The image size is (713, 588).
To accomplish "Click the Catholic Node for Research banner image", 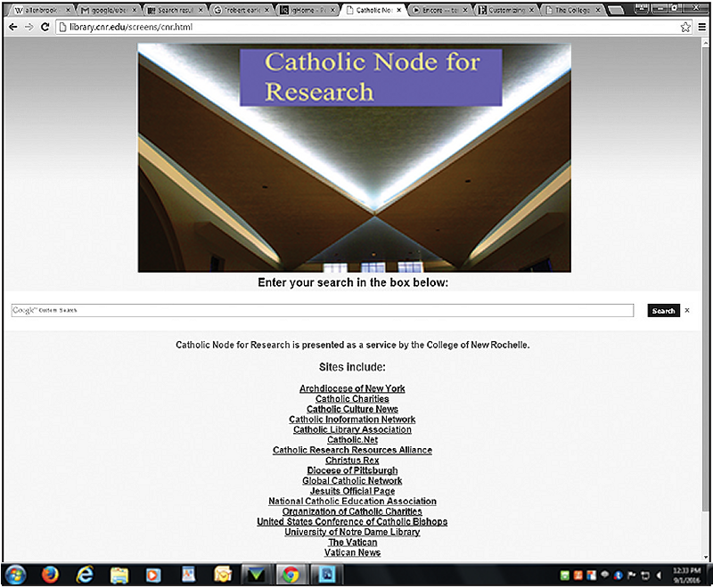I will pyautogui.click(x=354, y=158).
